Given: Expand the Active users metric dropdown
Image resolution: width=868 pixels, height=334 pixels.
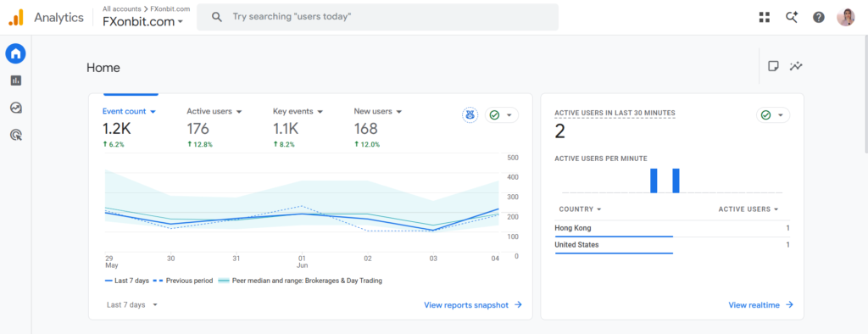Looking at the screenshot, I should tap(238, 111).
